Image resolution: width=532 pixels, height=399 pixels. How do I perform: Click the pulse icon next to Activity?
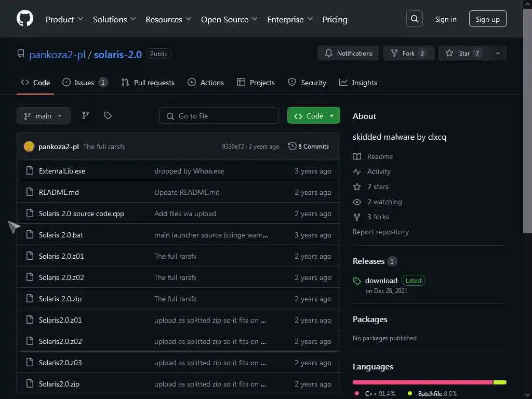pos(357,171)
